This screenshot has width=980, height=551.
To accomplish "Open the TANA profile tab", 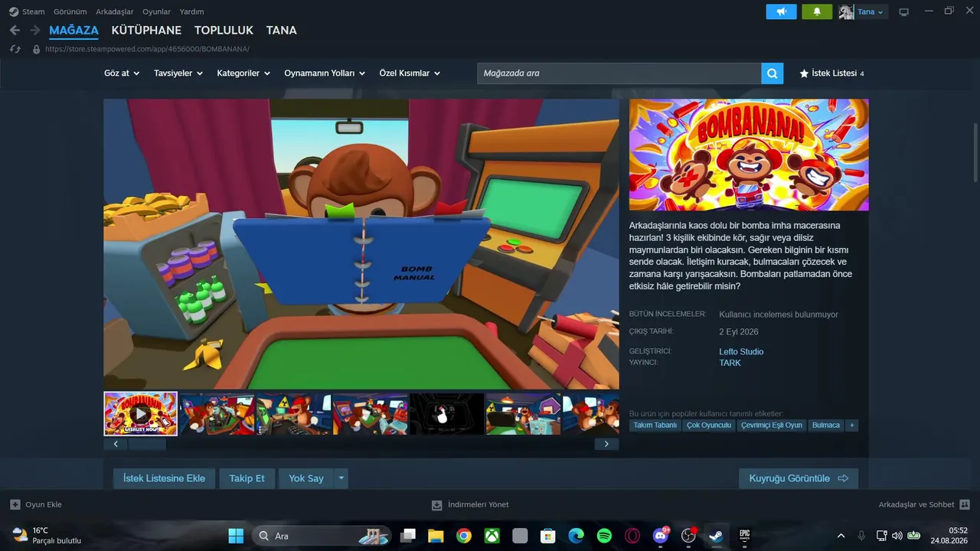I will click(282, 31).
